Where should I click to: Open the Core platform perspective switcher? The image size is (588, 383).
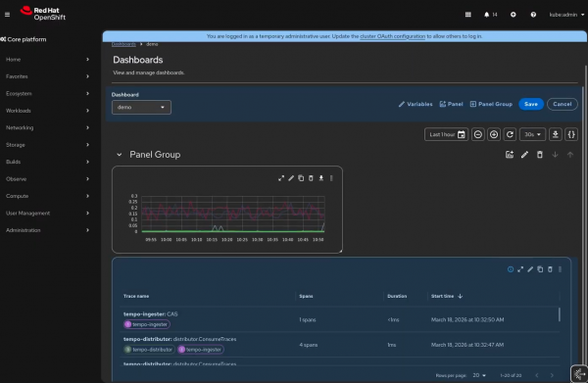click(x=24, y=39)
